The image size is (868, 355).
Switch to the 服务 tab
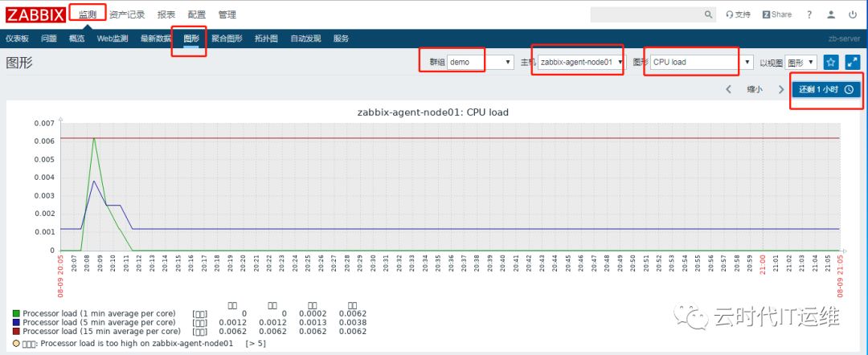pyautogui.click(x=341, y=39)
